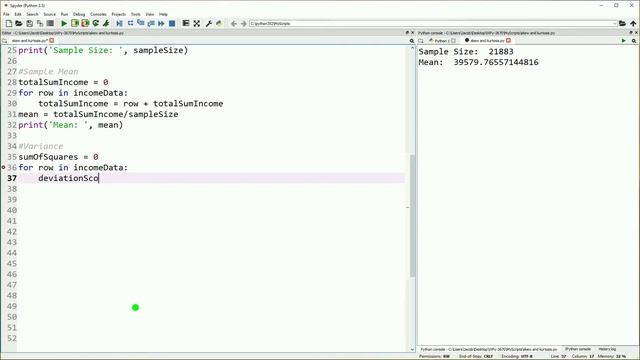Run again with the green console arrow
640x360 pixels.
(623, 41)
